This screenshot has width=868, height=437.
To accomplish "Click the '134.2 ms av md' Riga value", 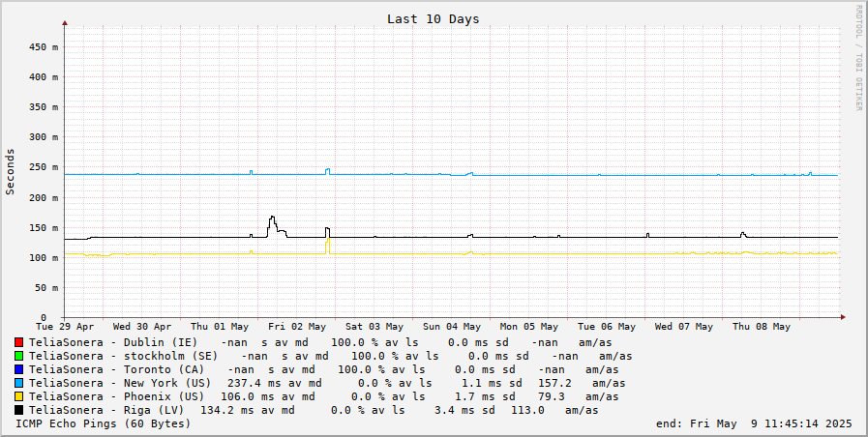I will (x=248, y=410).
